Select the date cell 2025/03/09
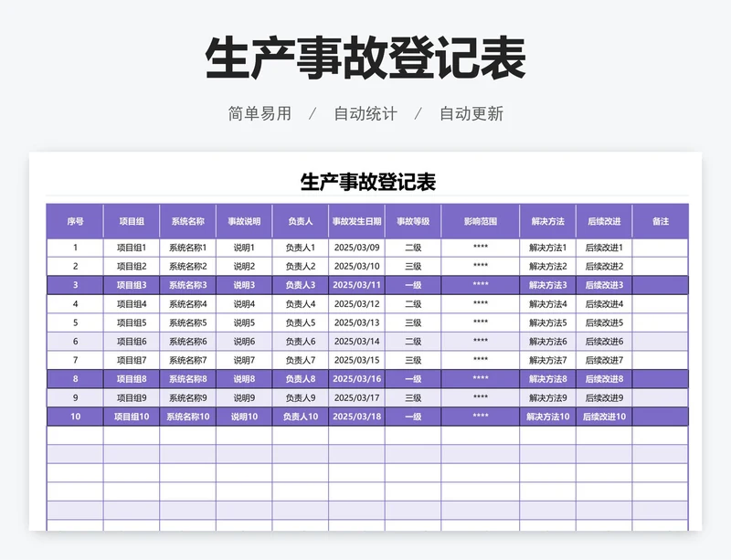Screen dimensions: 731x560 pyautogui.click(x=356, y=248)
